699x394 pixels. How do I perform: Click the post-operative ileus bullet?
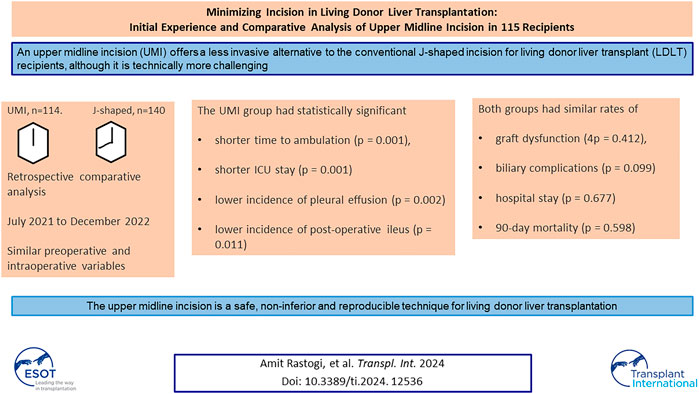pos(323,237)
